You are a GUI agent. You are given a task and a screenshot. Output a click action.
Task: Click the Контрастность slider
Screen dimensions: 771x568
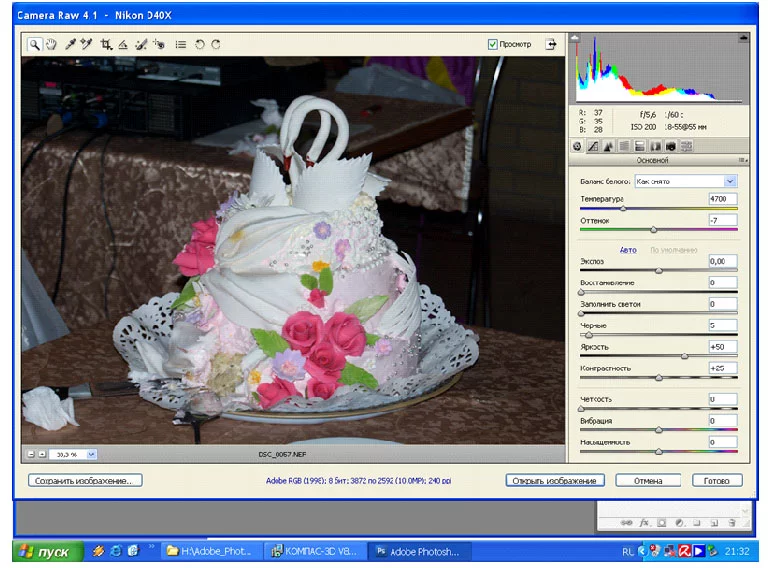(658, 378)
